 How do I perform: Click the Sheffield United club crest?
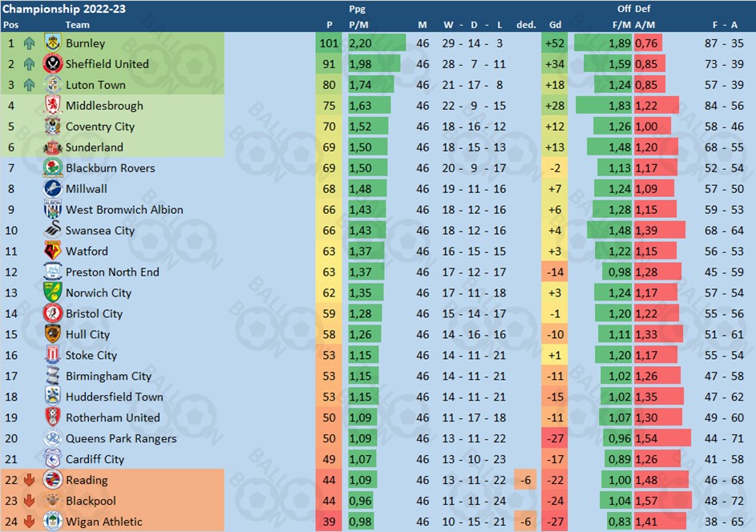click(x=53, y=63)
